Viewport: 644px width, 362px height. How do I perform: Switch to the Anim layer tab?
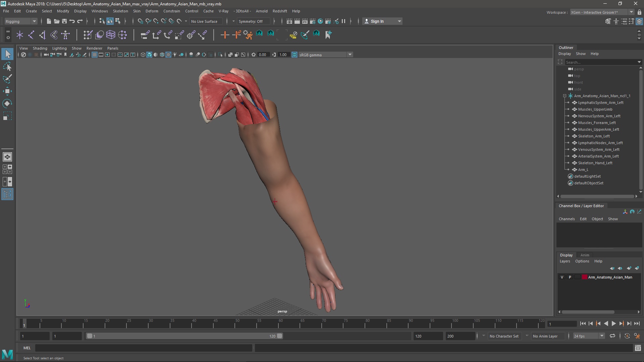pyautogui.click(x=585, y=255)
